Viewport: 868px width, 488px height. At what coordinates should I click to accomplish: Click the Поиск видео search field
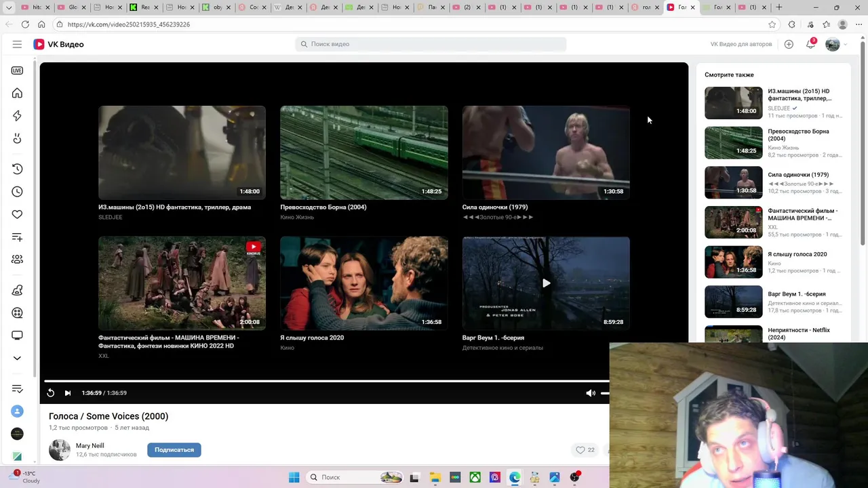click(x=431, y=44)
